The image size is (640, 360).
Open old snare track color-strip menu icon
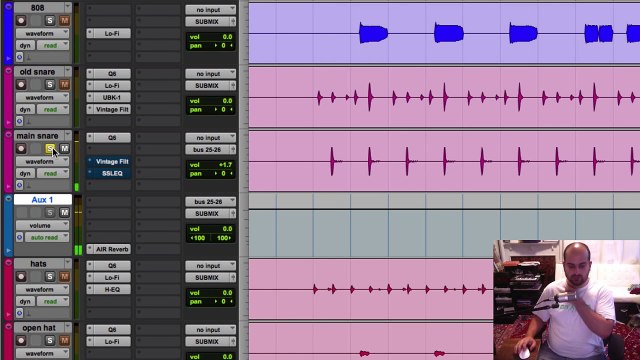tap(8, 71)
